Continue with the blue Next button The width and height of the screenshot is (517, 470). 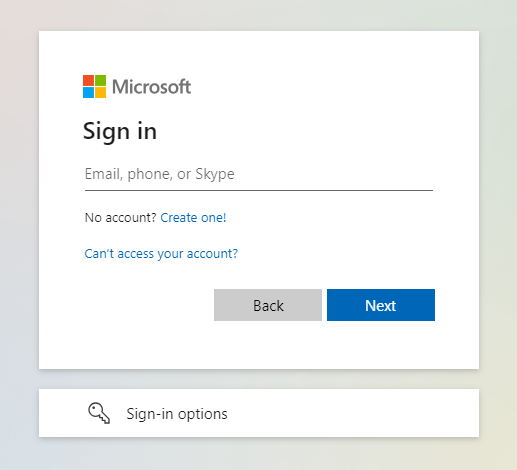click(x=381, y=305)
